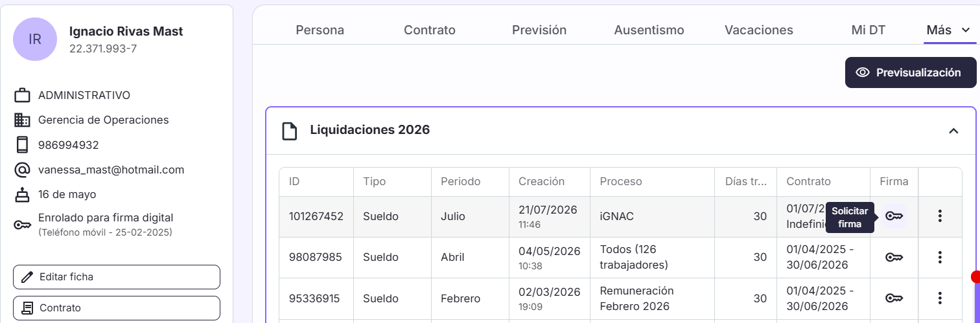The height and width of the screenshot is (323, 980).
Task: Request signature for Julio liquidation key icon
Action: pos(894,216)
